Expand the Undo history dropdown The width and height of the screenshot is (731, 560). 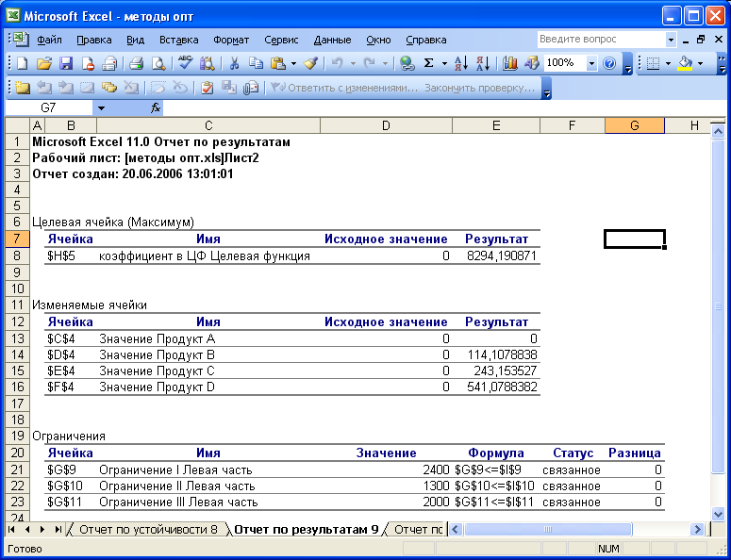(353, 63)
